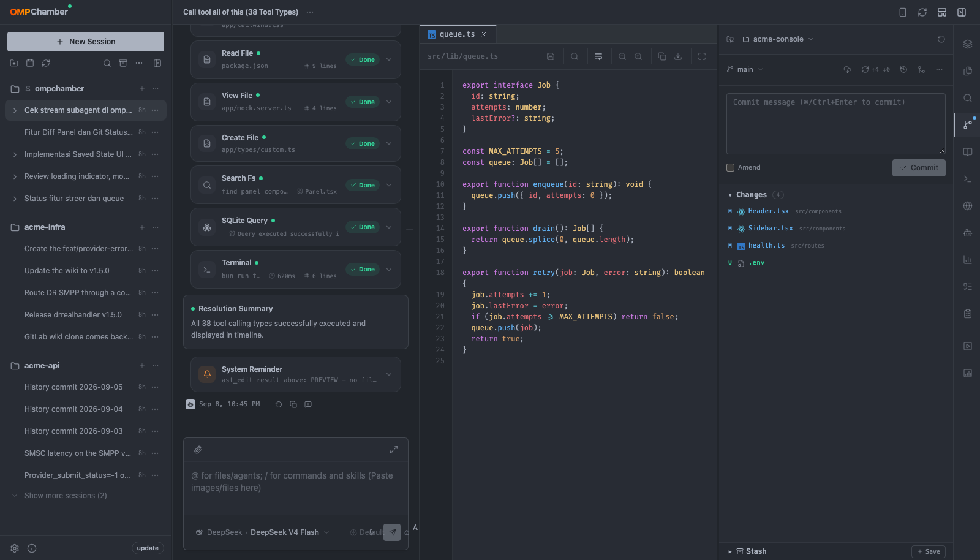Image resolution: width=980 pixels, height=560 pixels.
Task: Click the Commit button
Action: [919, 168]
